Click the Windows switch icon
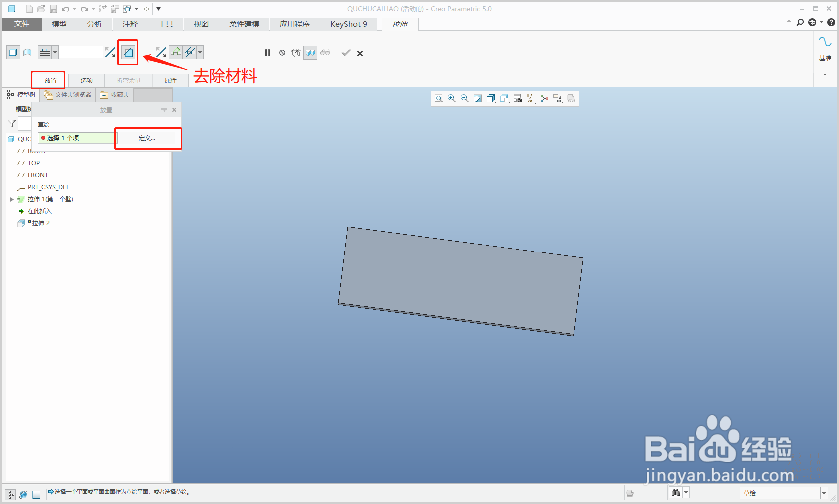 [x=127, y=9]
